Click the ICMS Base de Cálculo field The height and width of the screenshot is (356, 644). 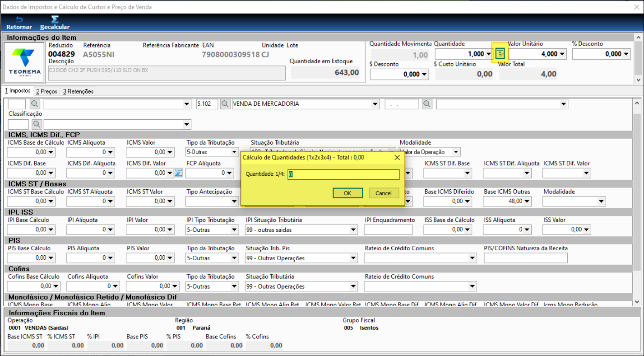[x=31, y=152]
